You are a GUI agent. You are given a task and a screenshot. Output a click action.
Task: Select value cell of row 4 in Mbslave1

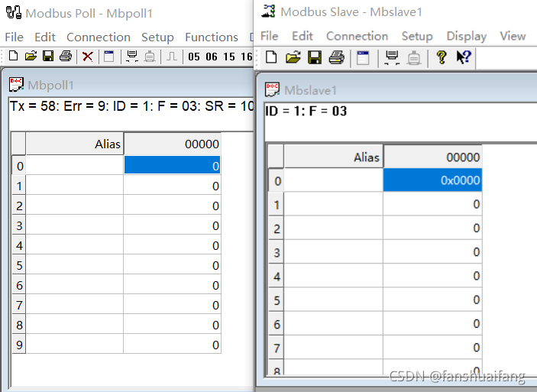[x=432, y=276]
